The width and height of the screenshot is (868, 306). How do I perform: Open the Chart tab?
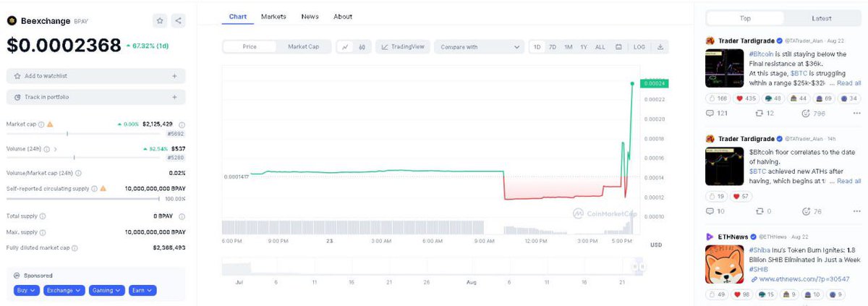237,16
